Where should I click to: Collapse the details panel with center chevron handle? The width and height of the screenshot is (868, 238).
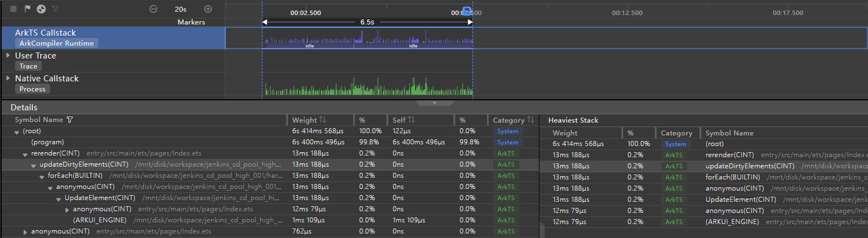point(434,103)
